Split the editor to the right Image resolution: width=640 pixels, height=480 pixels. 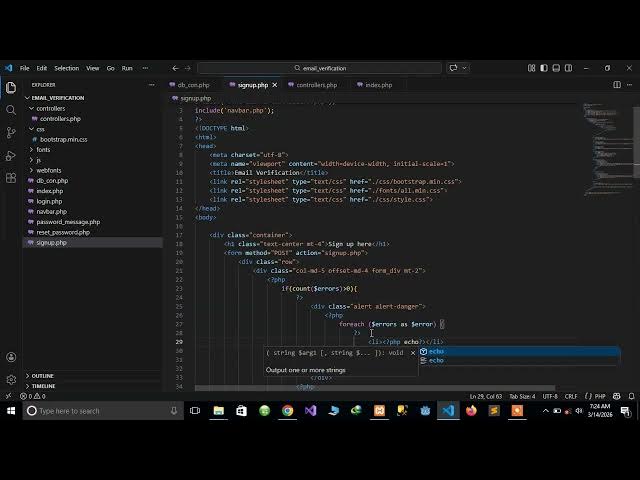pos(617,85)
